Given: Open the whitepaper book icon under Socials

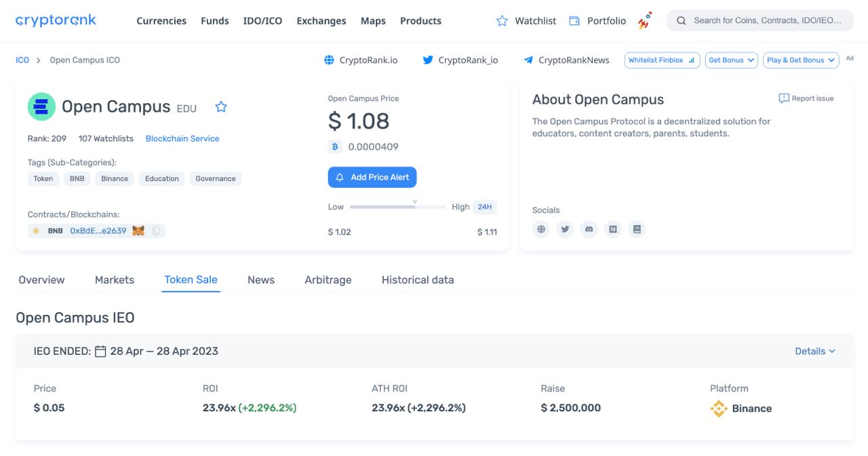Looking at the screenshot, I should [x=637, y=229].
